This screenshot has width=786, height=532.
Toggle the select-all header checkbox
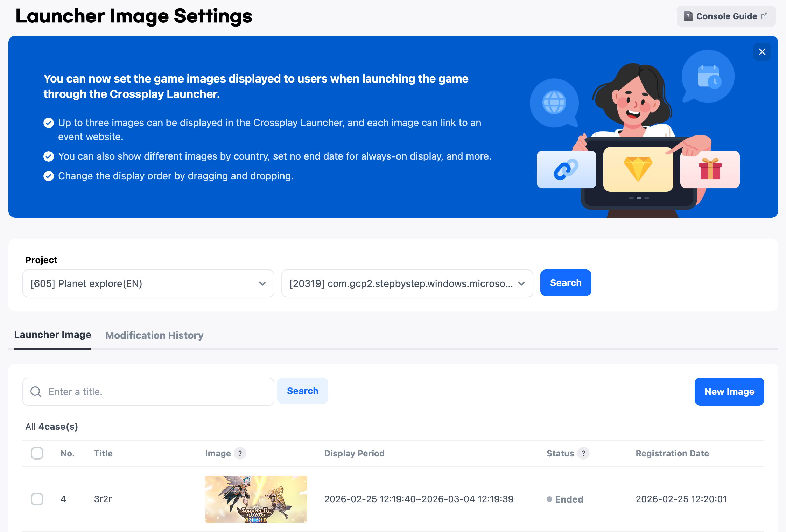[x=37, y=453]
